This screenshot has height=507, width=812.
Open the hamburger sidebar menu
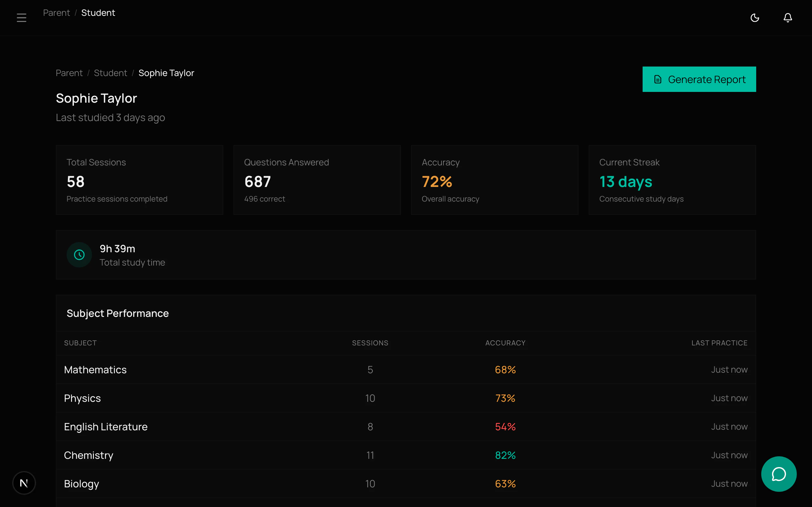[22, 18]
